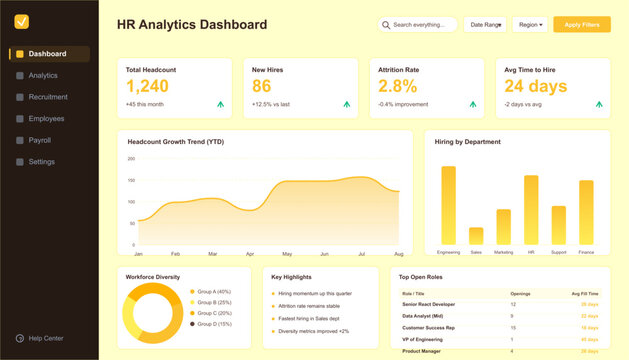
Task: Click the Group B (25%) legend dot
Action: pyautogui.click(x=192, y=303)
